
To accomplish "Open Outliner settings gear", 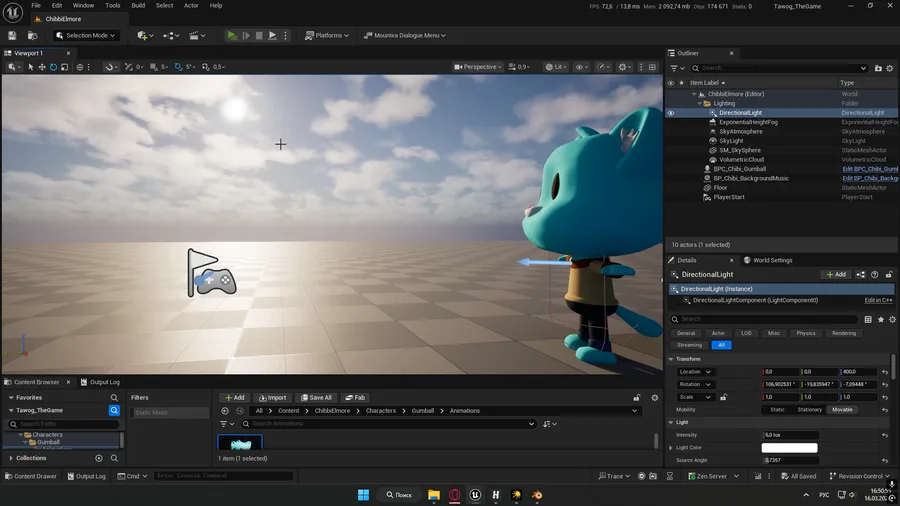I will tap(890, 68).
